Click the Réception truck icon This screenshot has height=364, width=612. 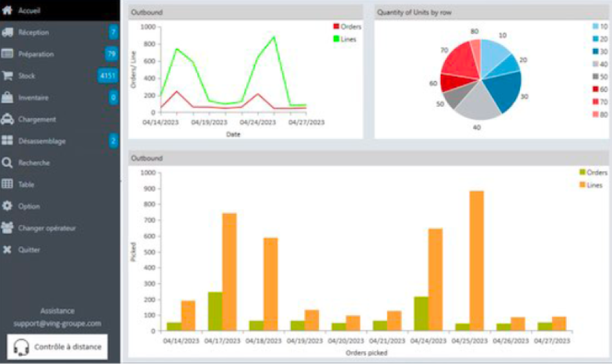(x=8, y=32)
